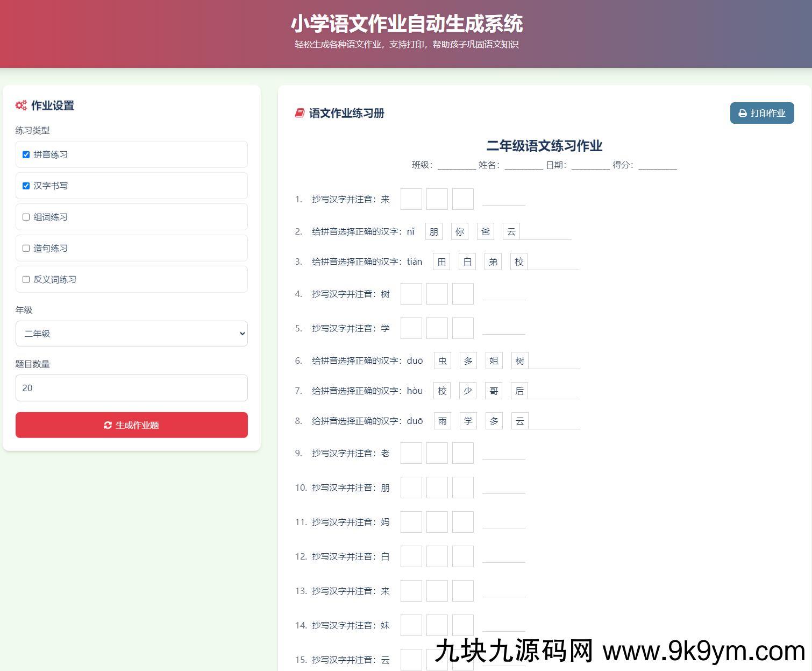Uncheck the 拼音练习 exercise type

pos(26,154)
